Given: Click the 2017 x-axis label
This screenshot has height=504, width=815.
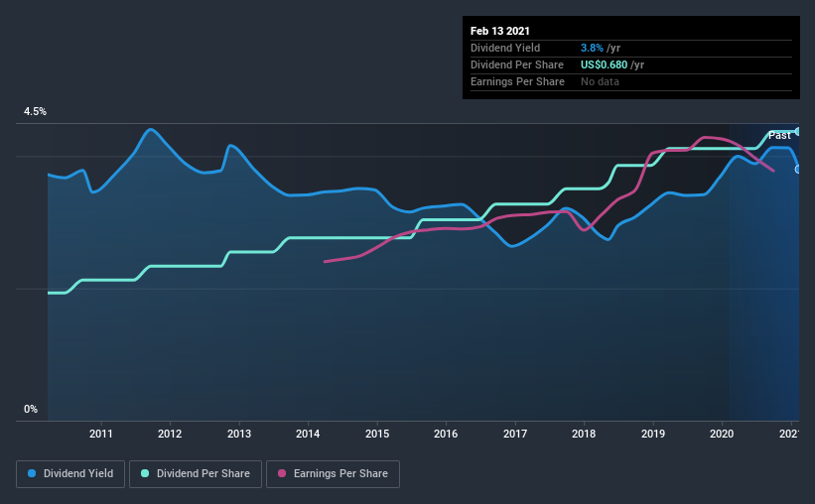Looking at the screenshot, I should (x=515, y=434).
